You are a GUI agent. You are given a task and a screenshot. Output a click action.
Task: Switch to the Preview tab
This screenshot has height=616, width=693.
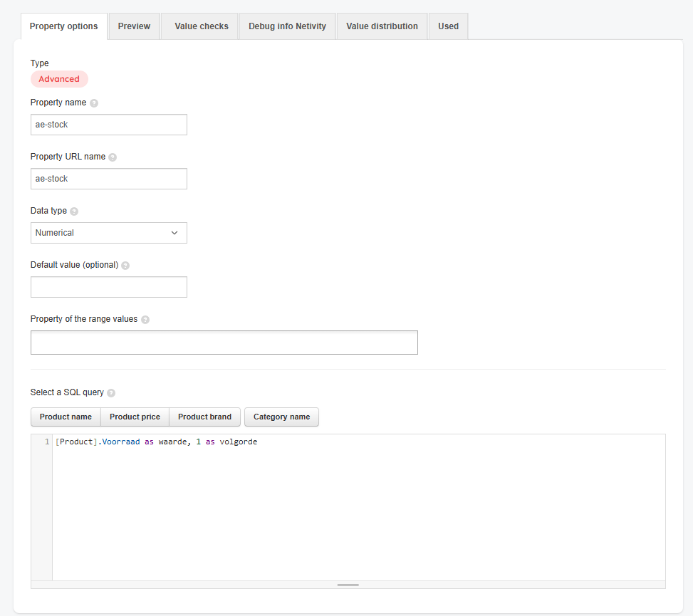pyautogui.click(x=134, y=26)
